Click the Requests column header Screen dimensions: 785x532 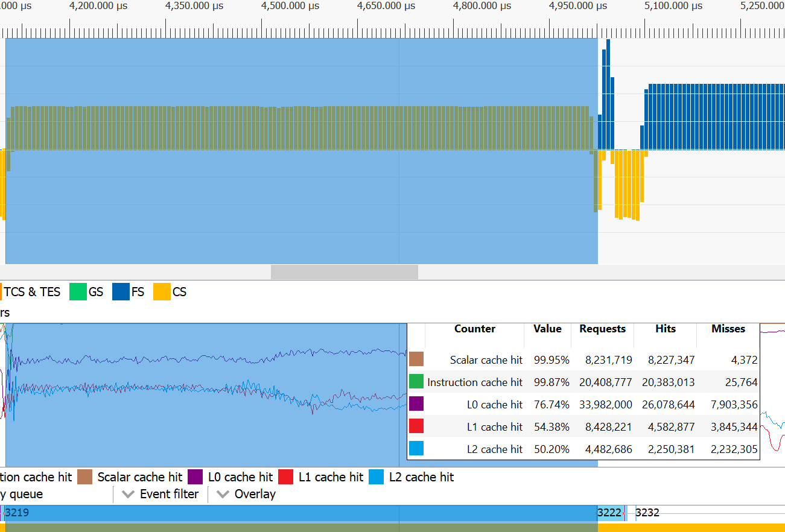coord(602,329)
